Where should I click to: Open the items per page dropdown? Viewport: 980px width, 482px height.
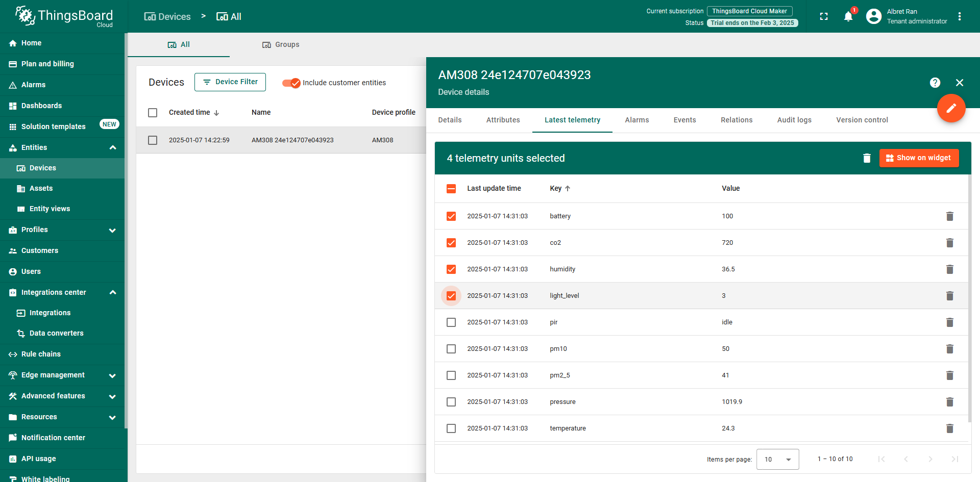tap(778, 460)
